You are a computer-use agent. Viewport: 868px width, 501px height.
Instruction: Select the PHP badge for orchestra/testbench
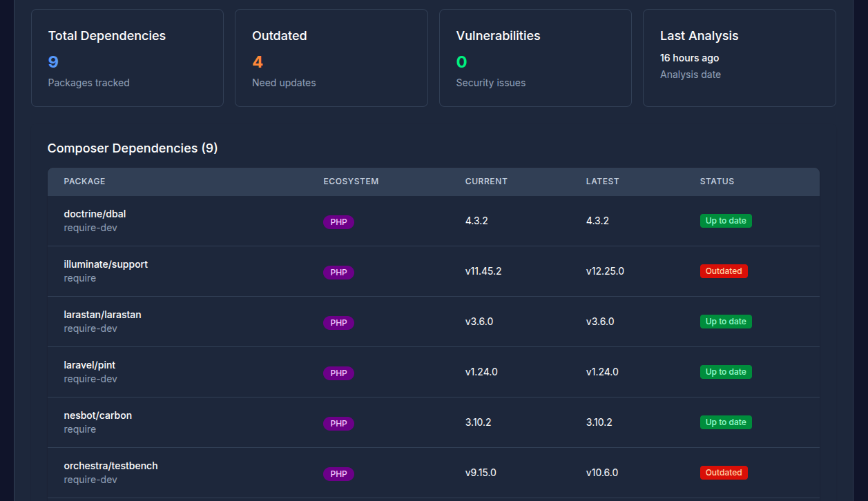click(338, 474)
